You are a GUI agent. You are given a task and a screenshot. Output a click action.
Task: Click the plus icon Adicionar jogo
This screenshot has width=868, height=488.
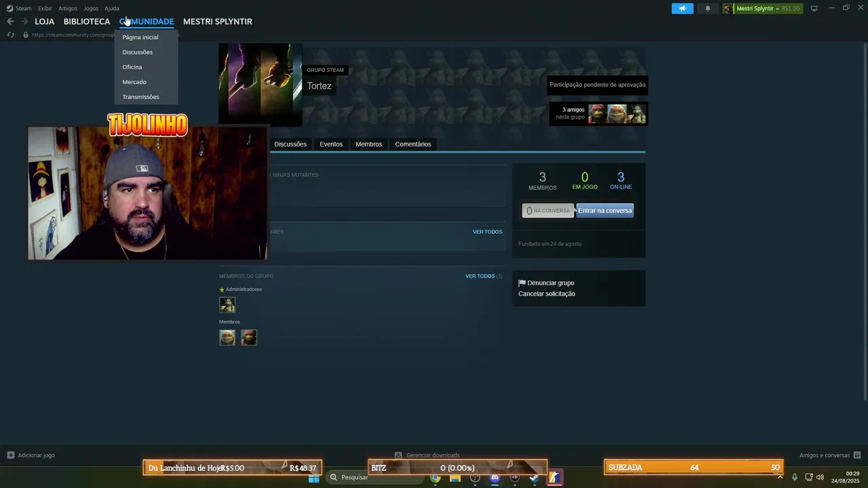click(x=10, y=455)
